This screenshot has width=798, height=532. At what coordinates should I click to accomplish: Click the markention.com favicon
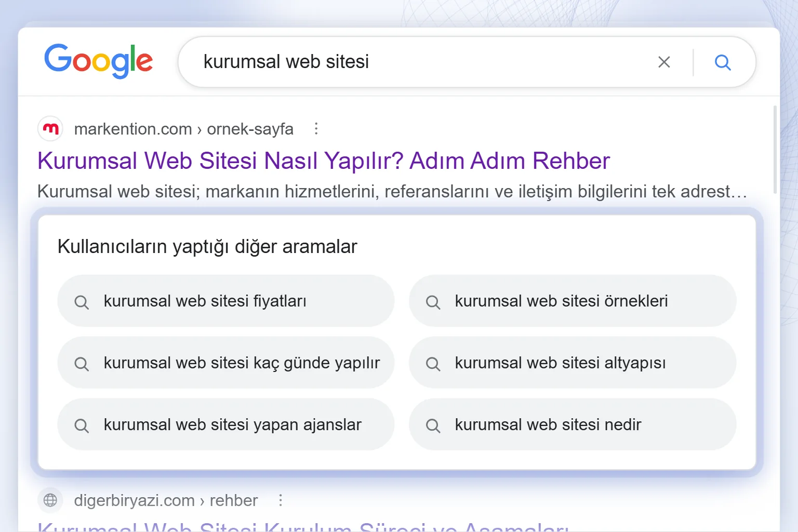pos(50,128)
